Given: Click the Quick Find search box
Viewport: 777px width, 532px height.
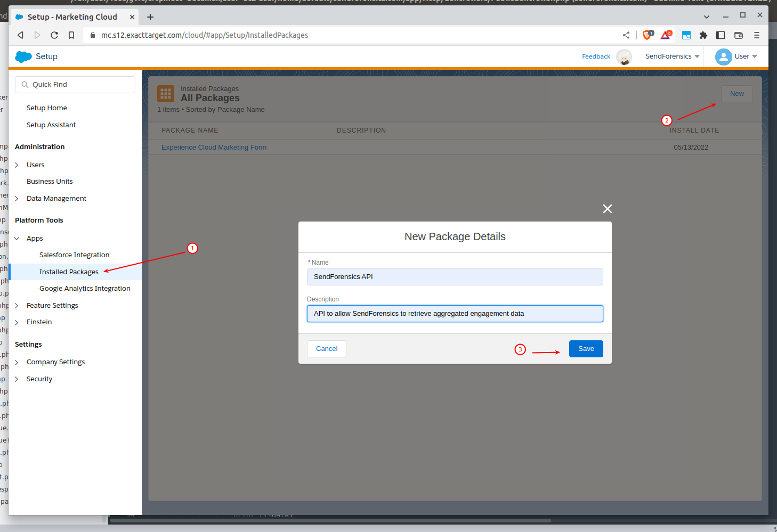Looking at the screenshot, I should 75,85.
